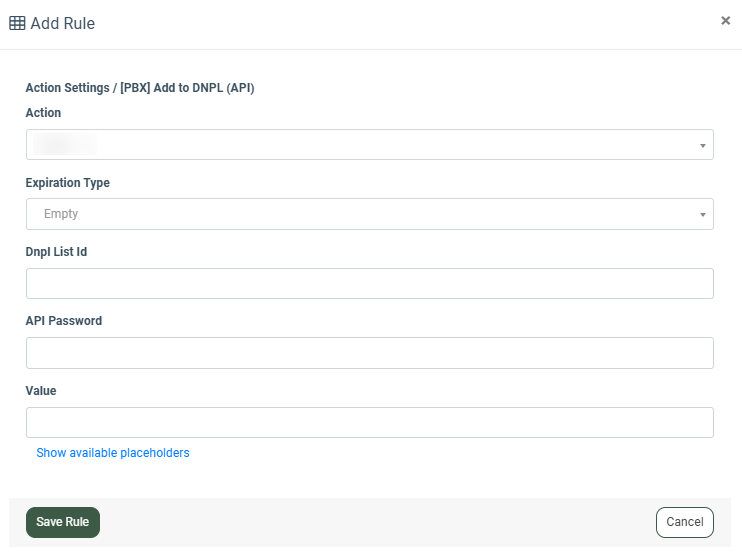Click the Action field label
Screen dimensions: 742x560
43,113
